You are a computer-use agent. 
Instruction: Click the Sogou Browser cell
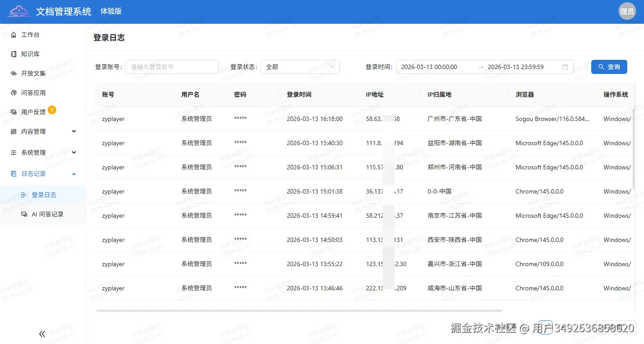click(x=553, y=119)
